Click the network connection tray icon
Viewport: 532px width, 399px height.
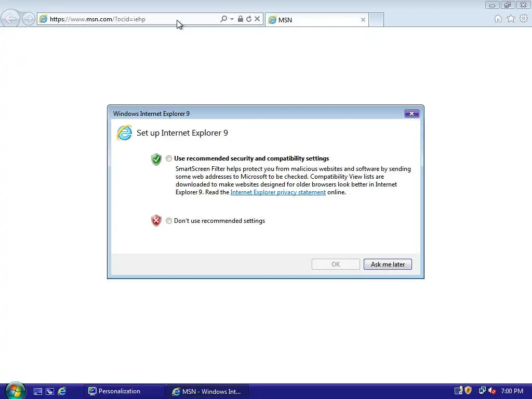482,391
